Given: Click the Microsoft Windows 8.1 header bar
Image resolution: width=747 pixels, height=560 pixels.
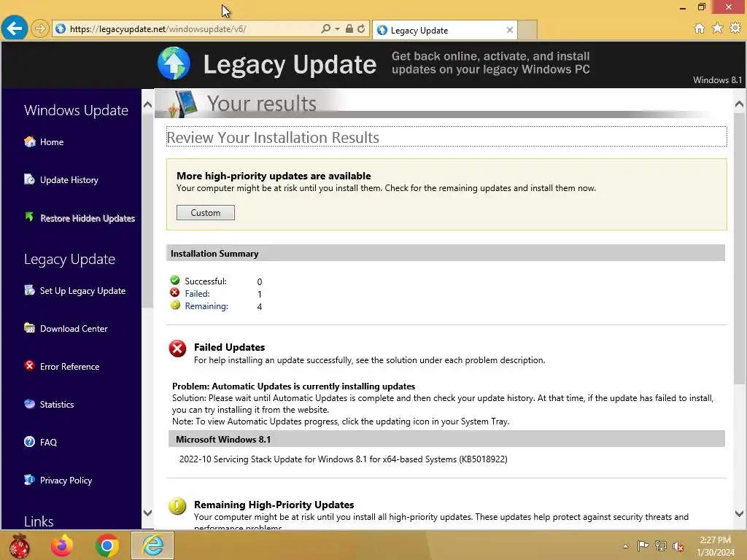Looking at the screenshot, I should point(447,438).
